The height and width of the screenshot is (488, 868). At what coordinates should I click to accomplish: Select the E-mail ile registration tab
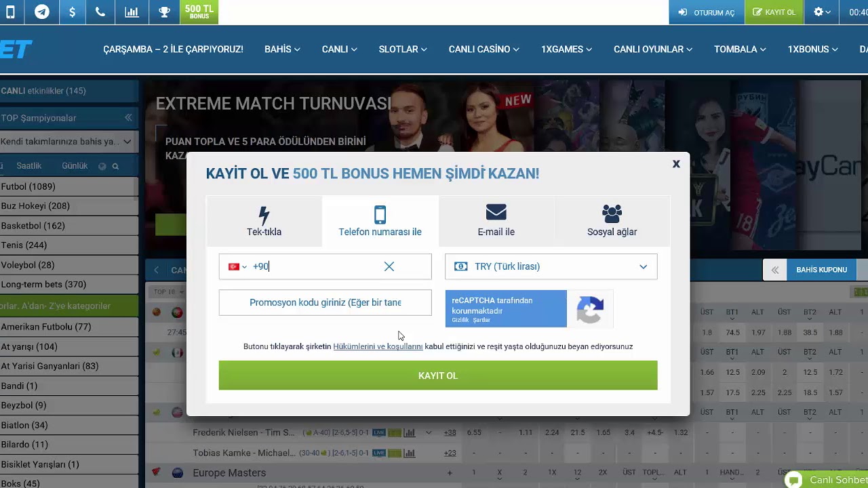point(496,221)
